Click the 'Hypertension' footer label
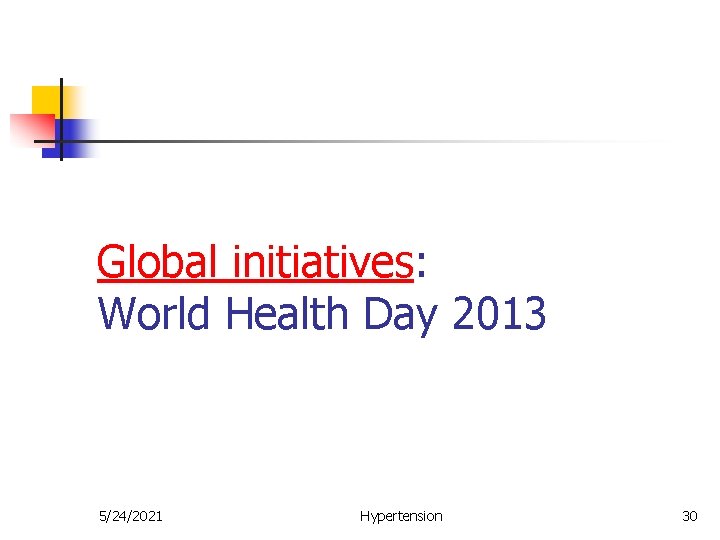Viewport: 720px width, 540px height. pos(401,517)
